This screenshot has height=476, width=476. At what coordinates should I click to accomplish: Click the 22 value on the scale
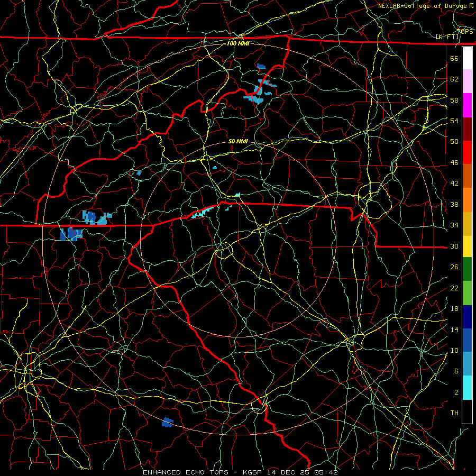pyautogui.click(x=454, y=288)
